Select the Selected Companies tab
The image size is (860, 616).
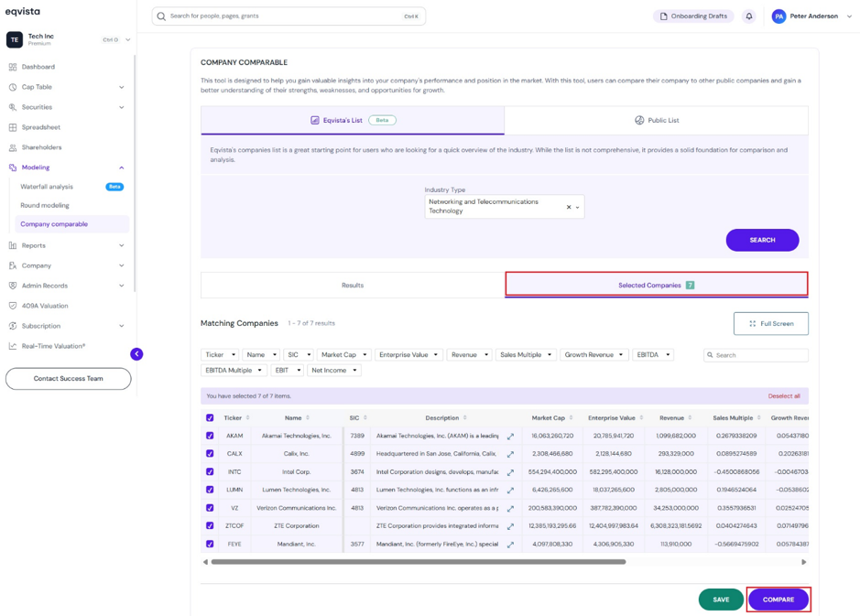click(656, 285)
